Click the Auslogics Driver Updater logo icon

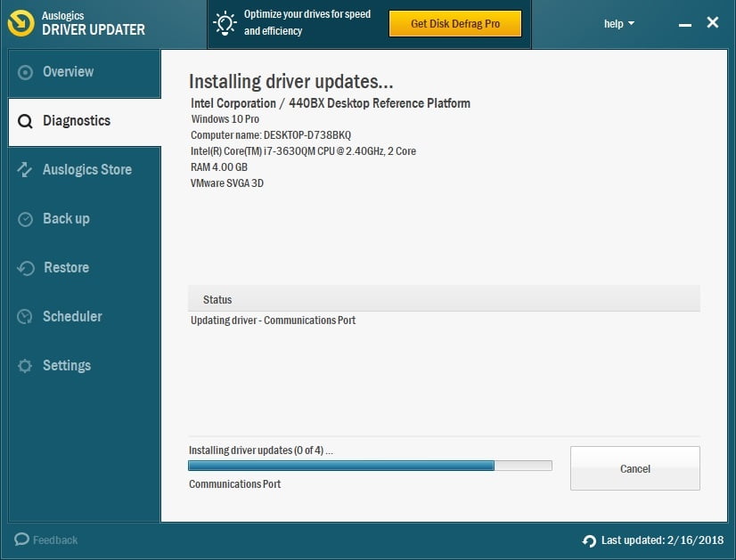tap(21, 23)
